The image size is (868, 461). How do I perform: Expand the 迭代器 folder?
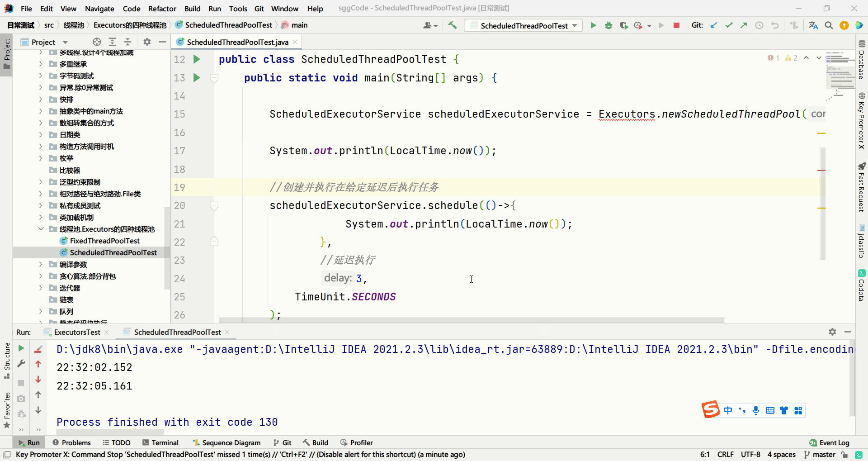coord(41,288)
